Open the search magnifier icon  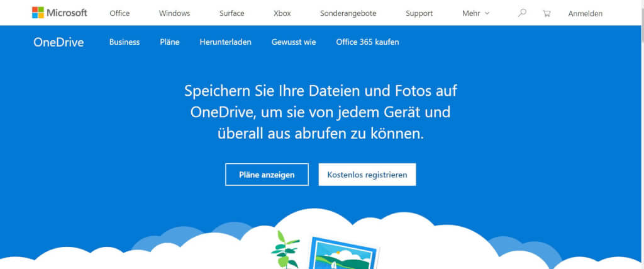pos(522,13)
